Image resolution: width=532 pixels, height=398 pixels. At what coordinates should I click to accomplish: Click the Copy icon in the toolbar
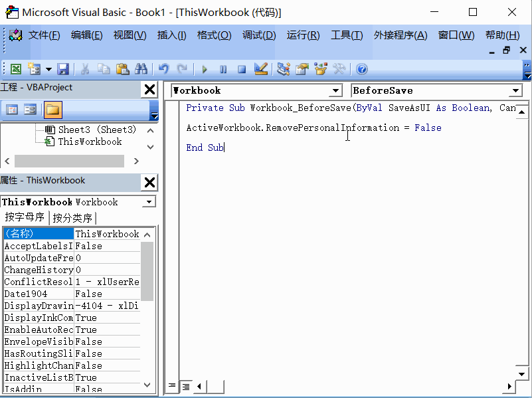104,69
